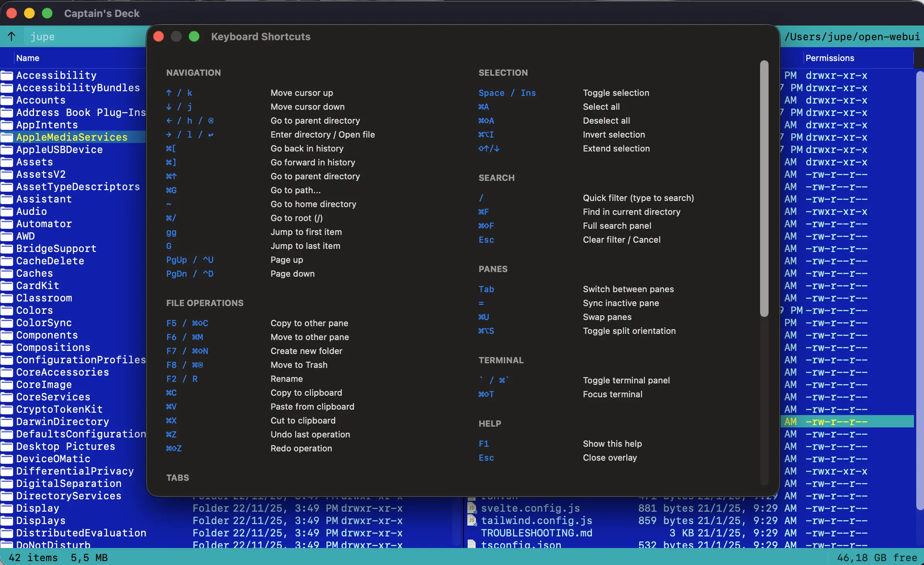The height and width of the screenshot is (565, 924).
Task: Click the CoreImage folder icon
Action: click(x=7, y=385)
